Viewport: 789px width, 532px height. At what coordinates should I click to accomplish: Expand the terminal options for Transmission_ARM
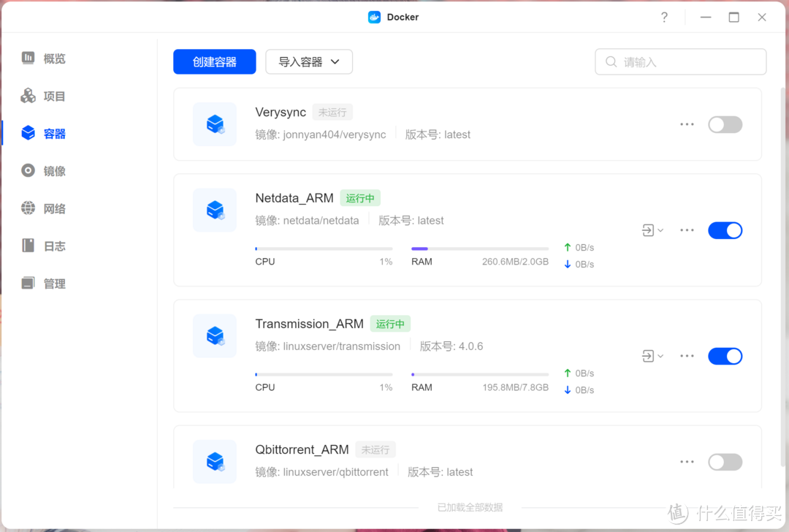(x=651, y=356)
